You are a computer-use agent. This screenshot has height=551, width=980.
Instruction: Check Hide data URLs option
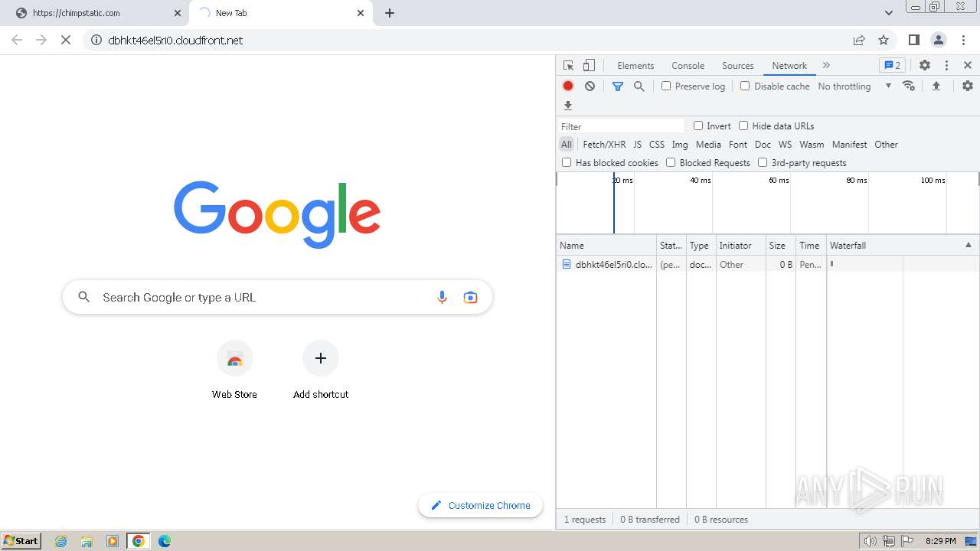[x=743, y=126]
